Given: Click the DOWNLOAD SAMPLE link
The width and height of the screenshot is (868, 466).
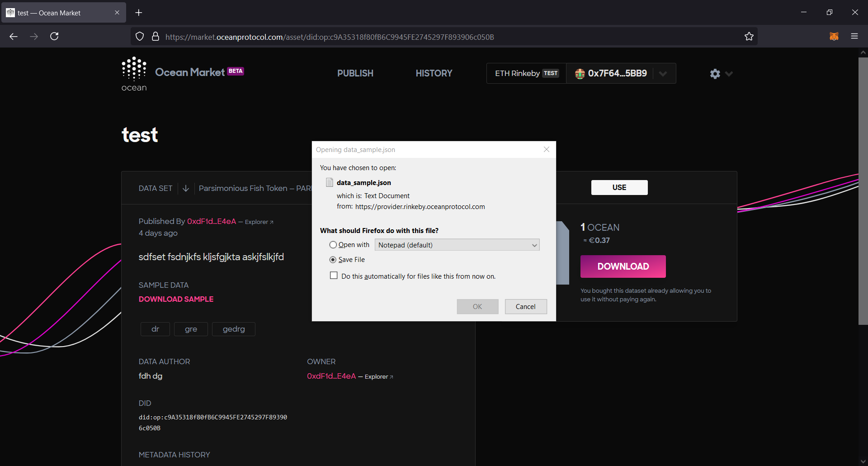Looking at the screenshot, I should click(x=176, y=299).
